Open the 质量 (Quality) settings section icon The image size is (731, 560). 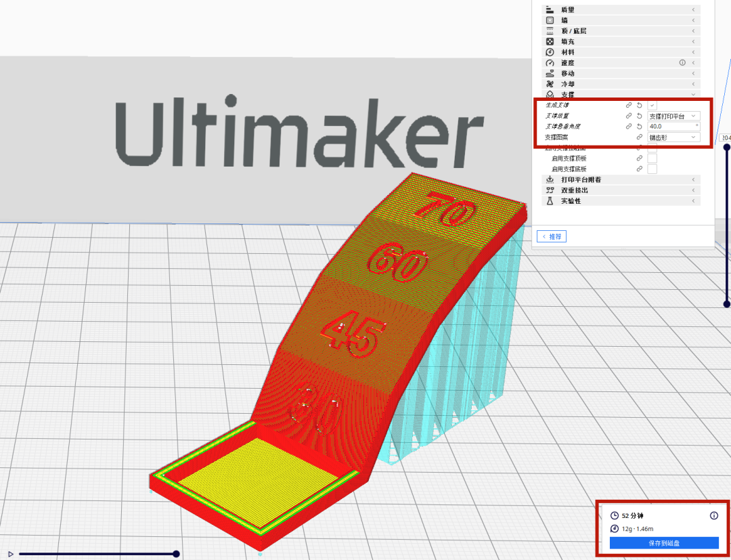[550, 9]
